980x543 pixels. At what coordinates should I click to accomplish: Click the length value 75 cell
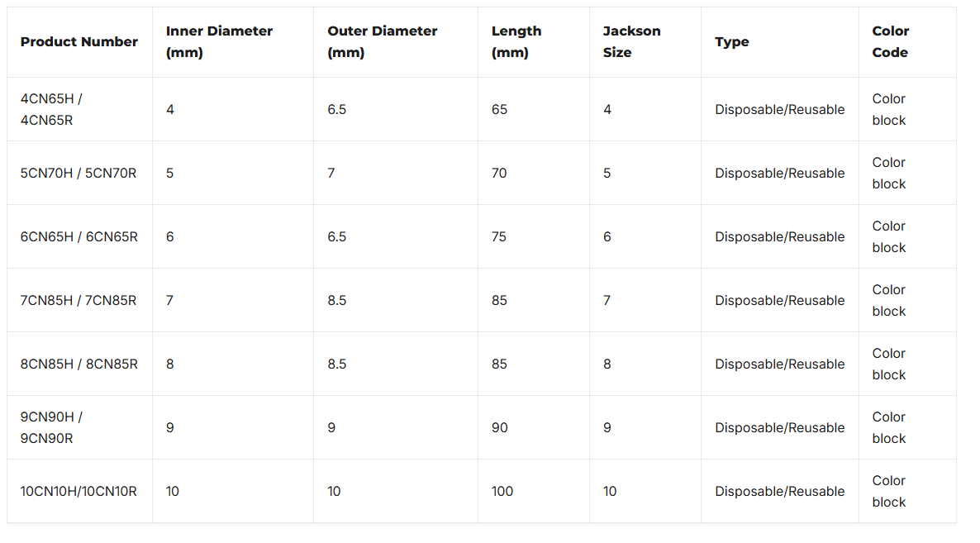tap(500, 237)
